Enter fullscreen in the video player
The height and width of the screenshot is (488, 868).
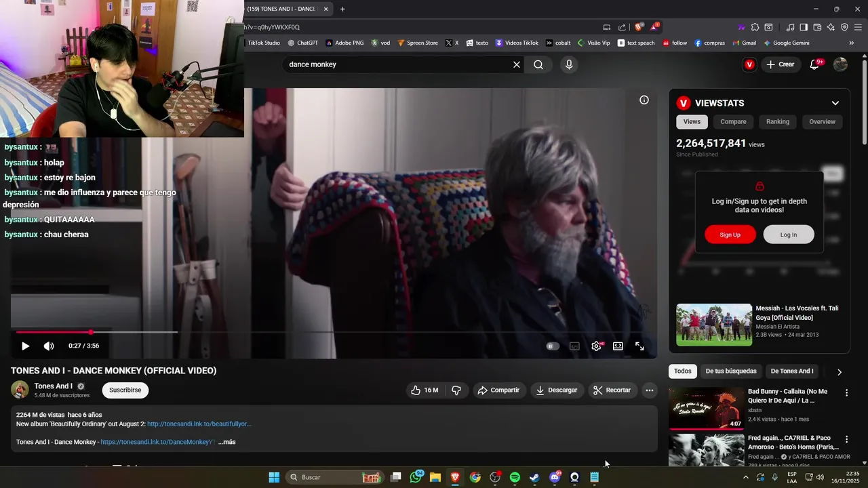(x=639, y=346)
